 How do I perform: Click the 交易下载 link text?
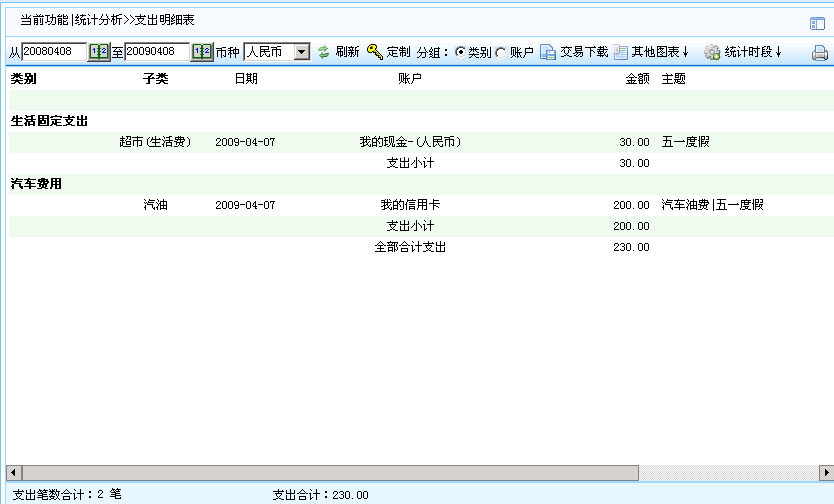(x=584, y=52)
